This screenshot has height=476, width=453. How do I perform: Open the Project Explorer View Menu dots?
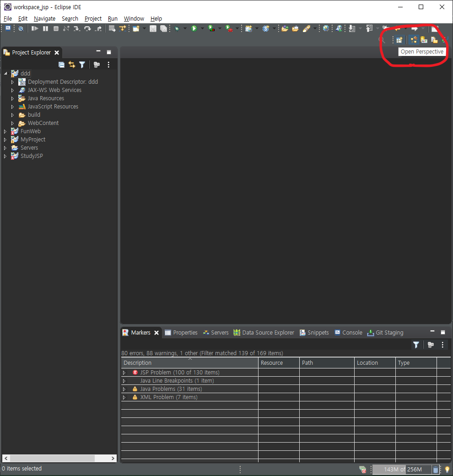108,65
